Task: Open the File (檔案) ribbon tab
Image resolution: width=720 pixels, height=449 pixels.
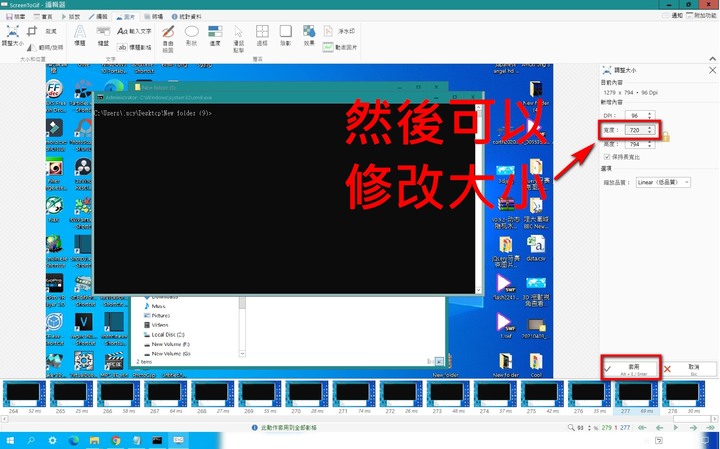Action: [16, 17]
